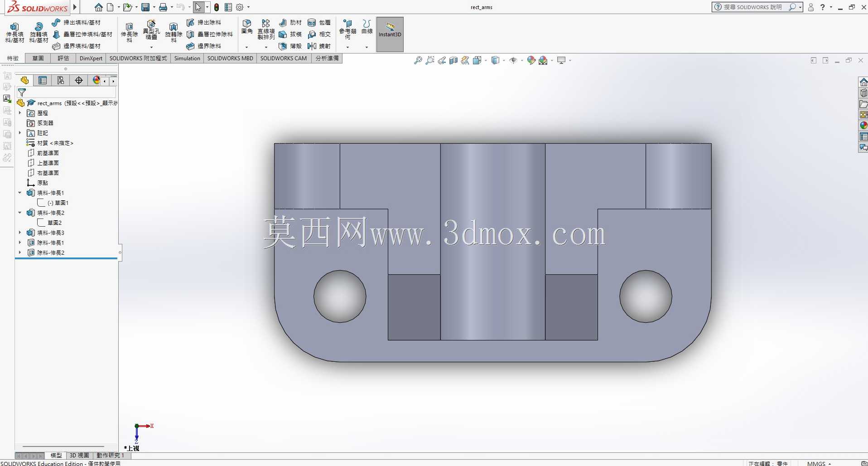Select the 上基準面 top plane

[43, 163]
